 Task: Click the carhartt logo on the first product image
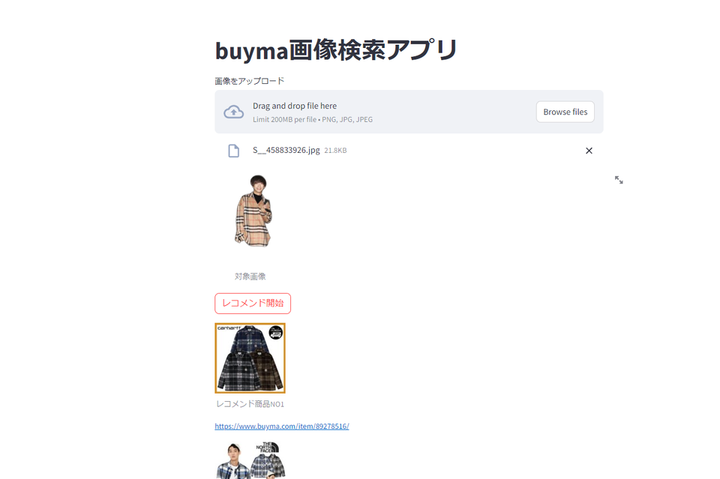point(229,328)
